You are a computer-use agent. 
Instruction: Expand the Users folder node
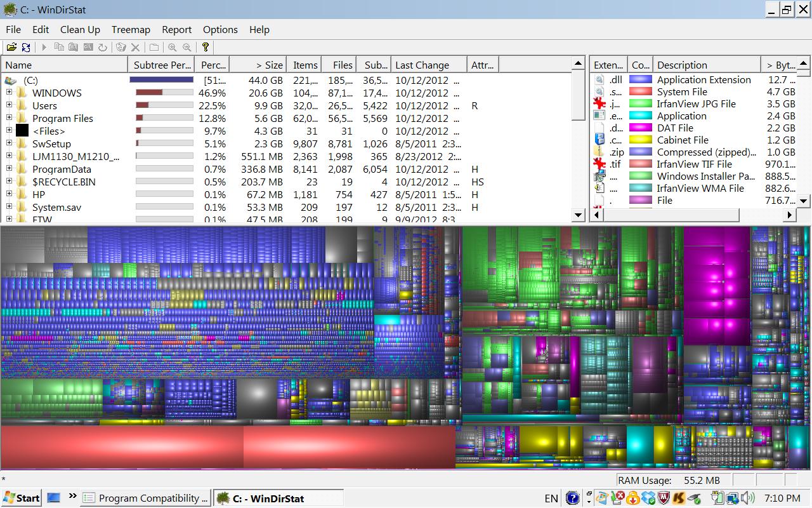(x=9, y=105)
